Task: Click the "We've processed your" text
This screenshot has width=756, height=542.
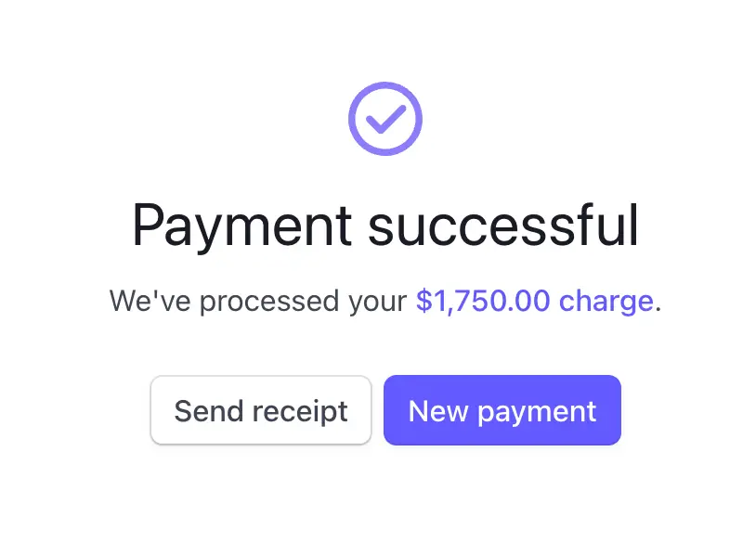Action: pyautogui.click(x=258, y=302)
